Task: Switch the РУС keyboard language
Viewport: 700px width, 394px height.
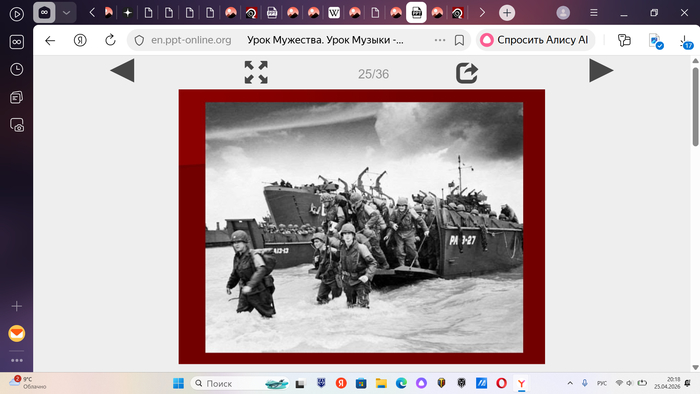Action: pos(602,383)
